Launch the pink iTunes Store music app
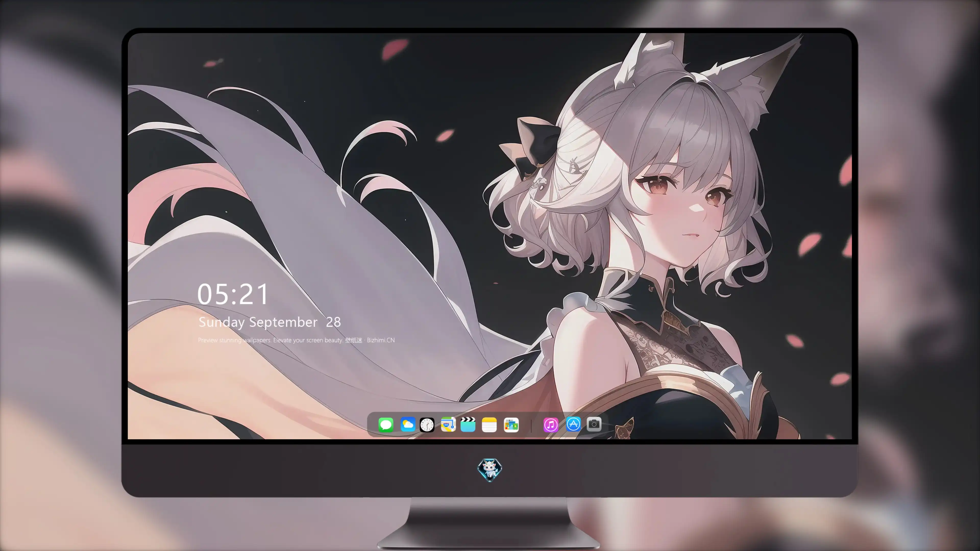This screenshot has width=980, height=551. click(551, 424)
